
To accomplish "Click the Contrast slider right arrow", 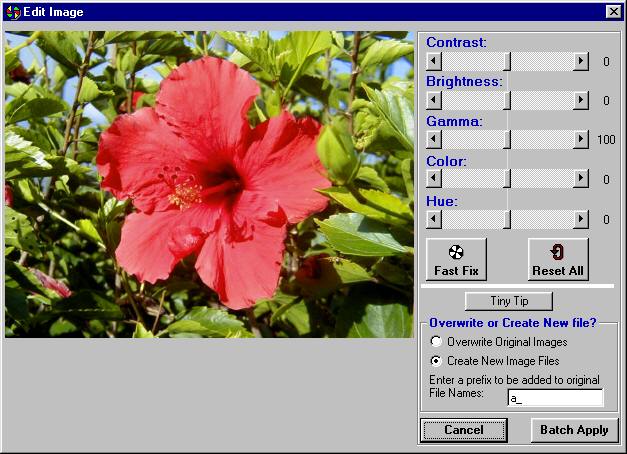I will (581, 61).
